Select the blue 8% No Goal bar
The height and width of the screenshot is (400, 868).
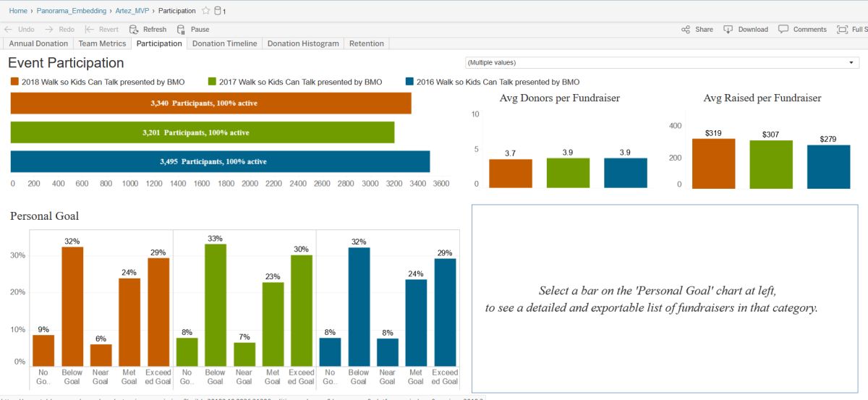[331, 352]
